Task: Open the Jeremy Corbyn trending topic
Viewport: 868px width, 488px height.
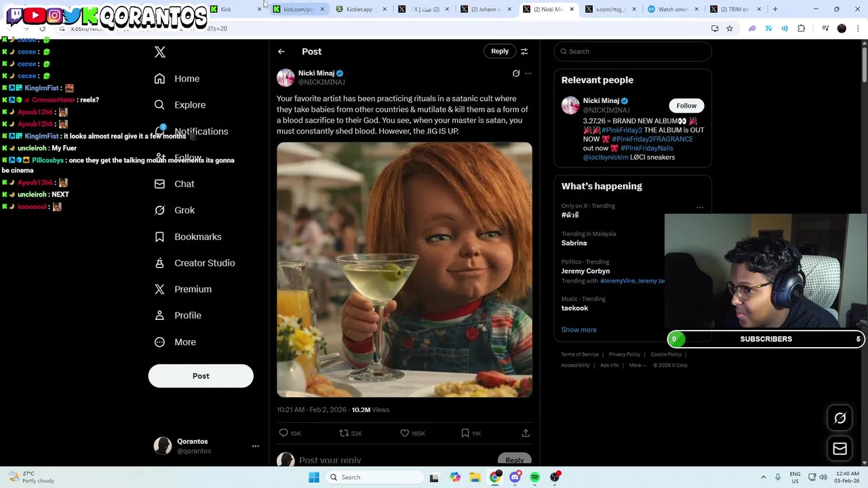Action: pyautogui.click(x=585, y=271)
